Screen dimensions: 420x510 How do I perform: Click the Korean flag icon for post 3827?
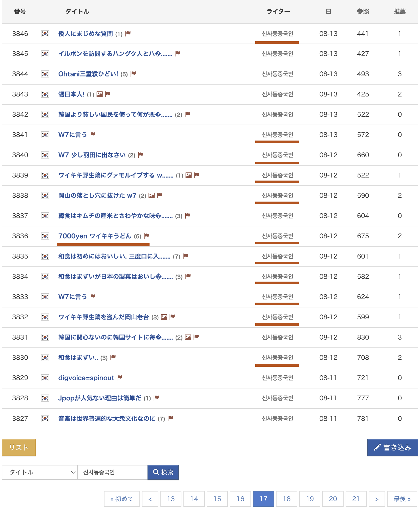pos(45,419)
